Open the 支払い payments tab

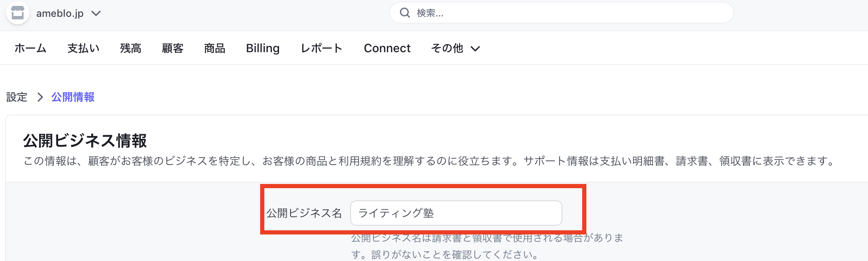[83, 48]
